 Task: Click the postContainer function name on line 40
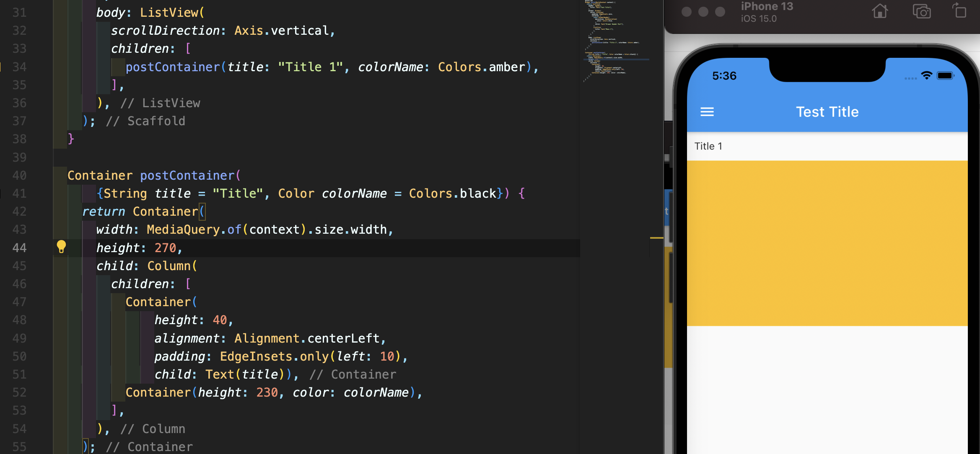187,175
